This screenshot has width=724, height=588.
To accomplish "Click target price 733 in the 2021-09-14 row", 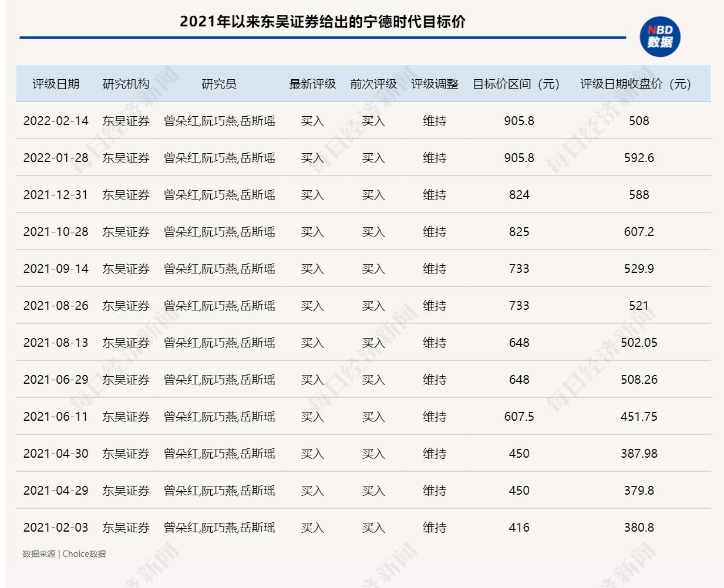I will pos(519,269).
